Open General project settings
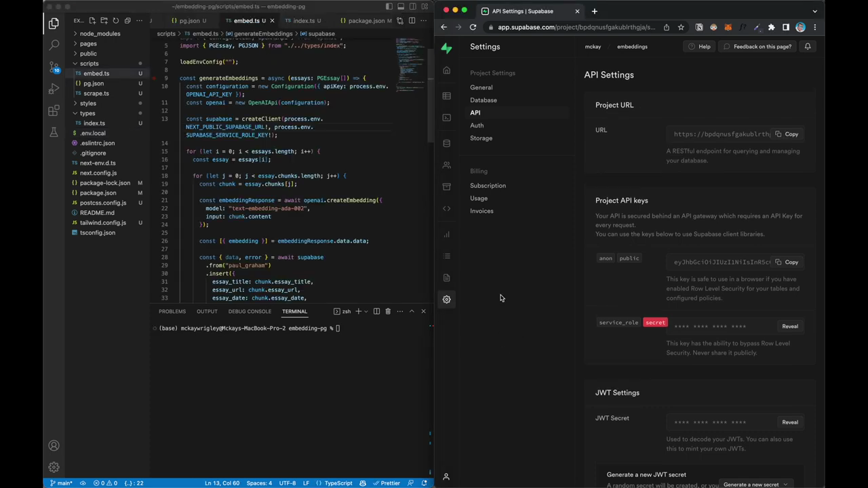The image size is (868, 488). (x=481, y=87)
